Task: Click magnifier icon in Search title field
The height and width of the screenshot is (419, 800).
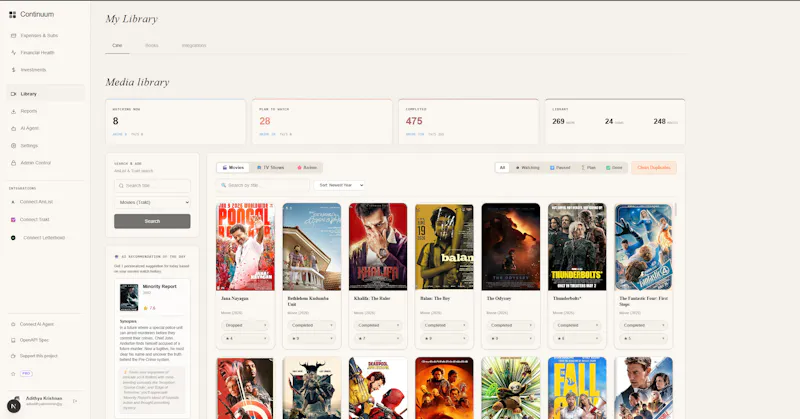Action: pyautogui.click(x=121, y=186)
